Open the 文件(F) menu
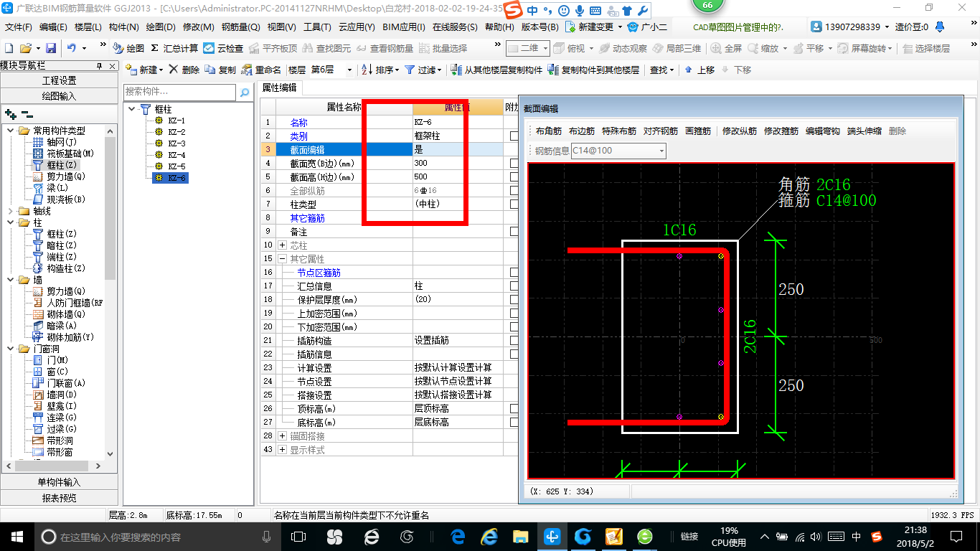Viewport: 980px width, 551px height. [x=19, y=27]
